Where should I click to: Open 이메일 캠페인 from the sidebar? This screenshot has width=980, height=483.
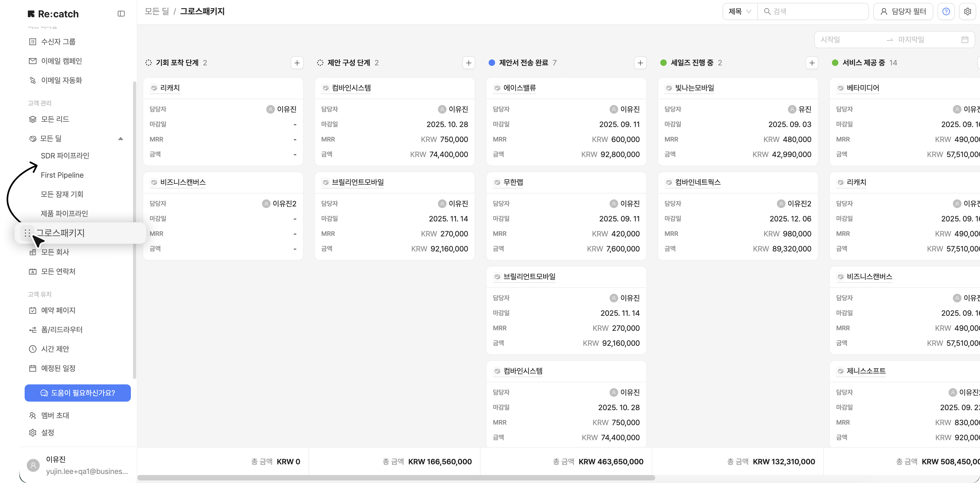pyautogui.click(x=61, y=61)
